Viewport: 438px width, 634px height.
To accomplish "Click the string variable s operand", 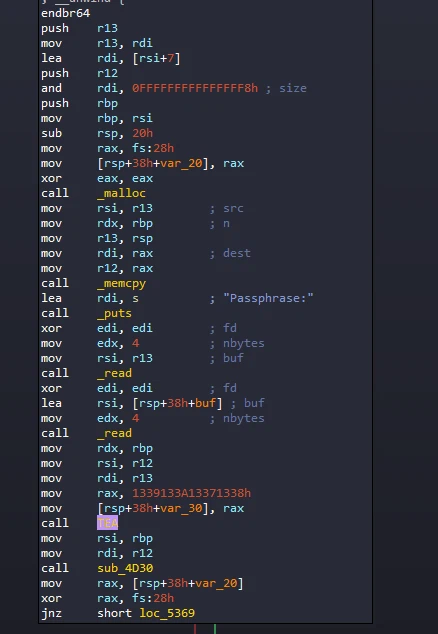I will click(x=135, y=298).
